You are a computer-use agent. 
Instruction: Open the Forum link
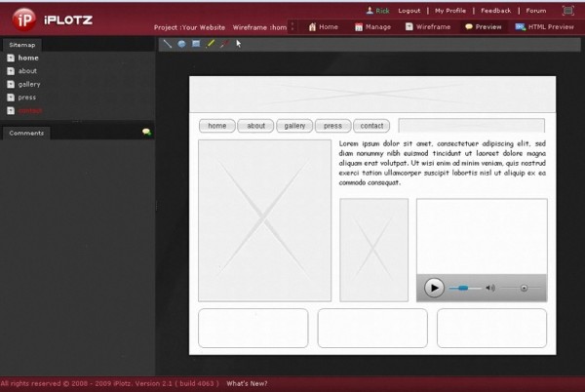[535, 11]
